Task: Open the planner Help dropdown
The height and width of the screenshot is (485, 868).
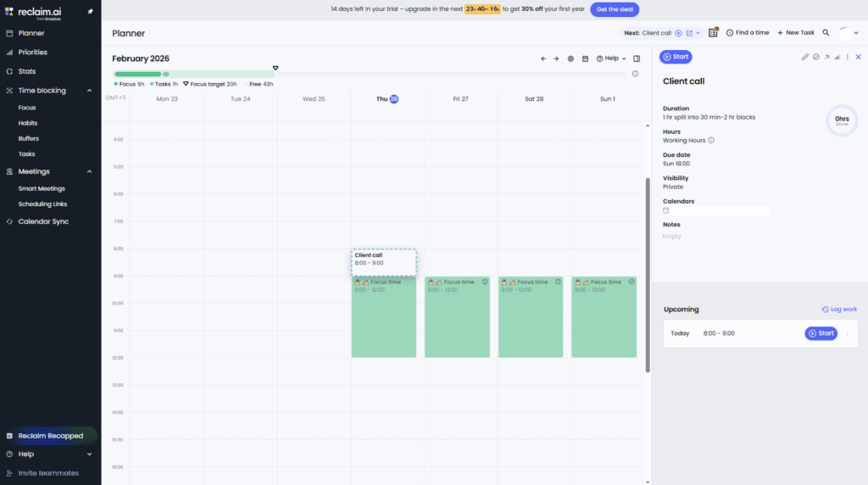Action: coord(611,59)
